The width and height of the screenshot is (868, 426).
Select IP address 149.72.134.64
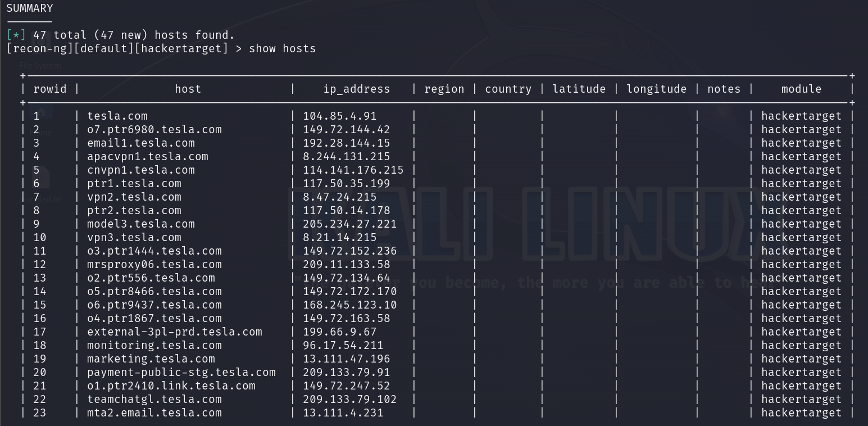tap(347, 278)
